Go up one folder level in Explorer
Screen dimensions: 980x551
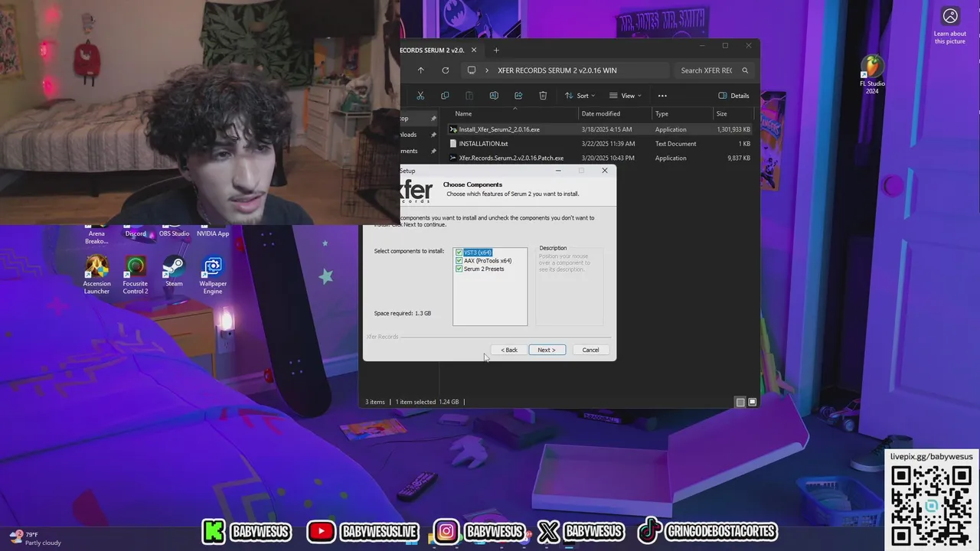pyautogui.click(x=420, y=70)
